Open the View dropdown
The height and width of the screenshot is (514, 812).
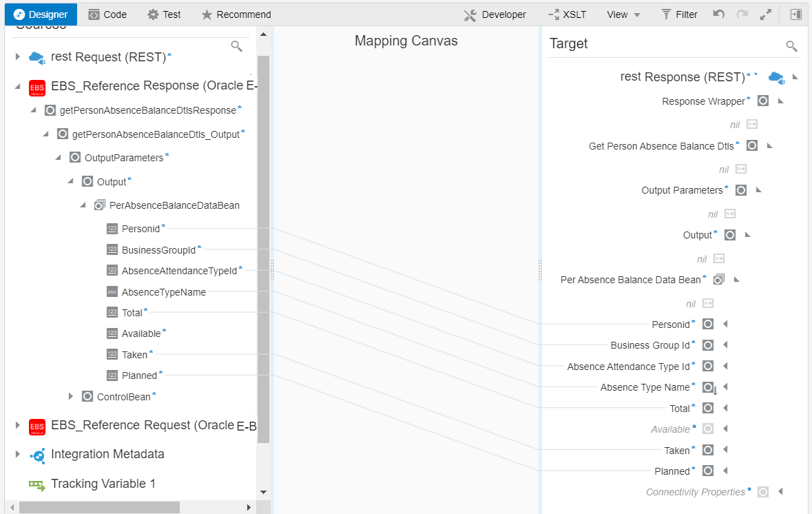tap(623, 14)
